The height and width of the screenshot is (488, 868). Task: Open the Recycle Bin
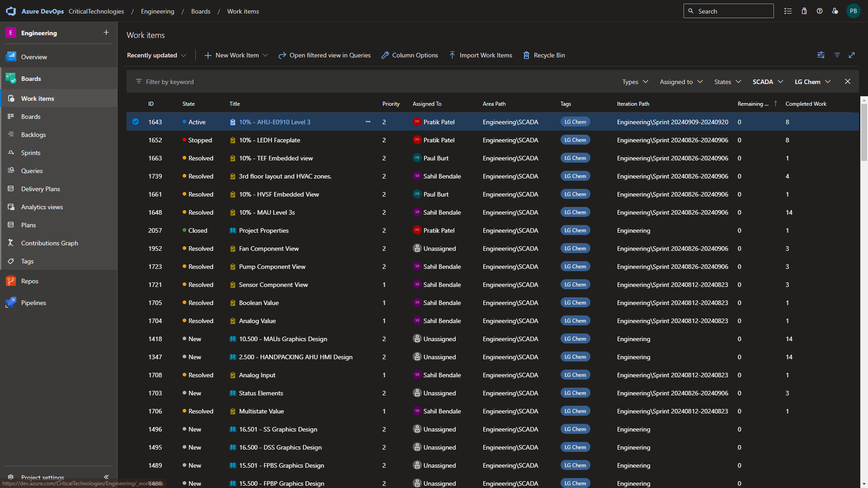point(544,55)
